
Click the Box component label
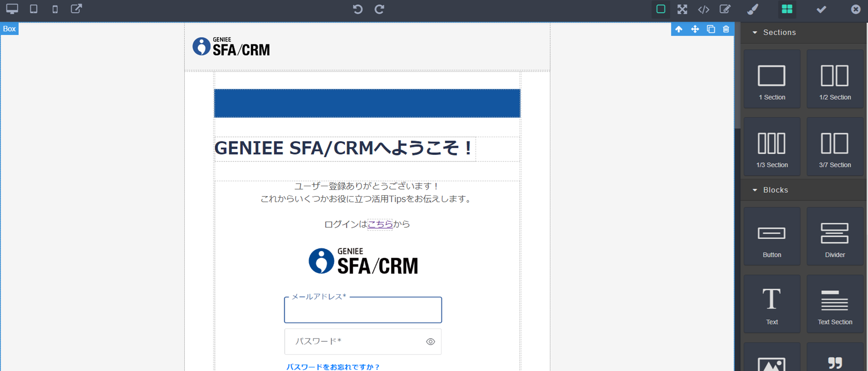coord(10,29)
